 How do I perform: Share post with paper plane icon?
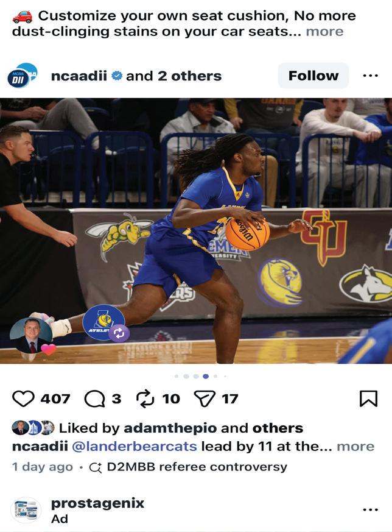pyautogui.click(x=205, y=399)
